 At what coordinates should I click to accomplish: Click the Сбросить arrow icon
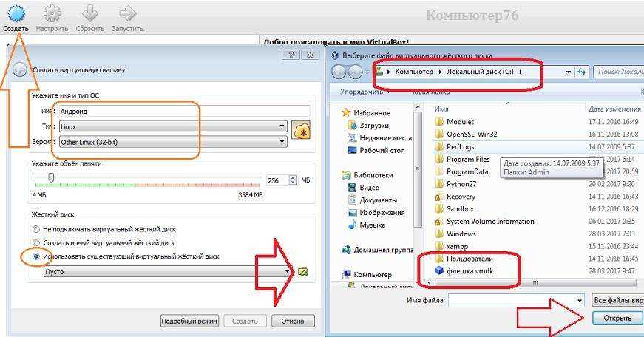click(89, 13)
